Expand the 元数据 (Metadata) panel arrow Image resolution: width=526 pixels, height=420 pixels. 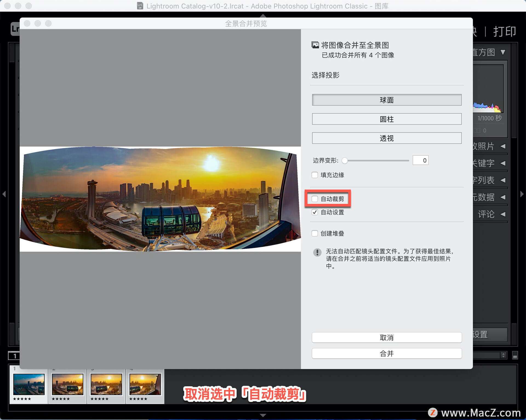click(503, 197)
